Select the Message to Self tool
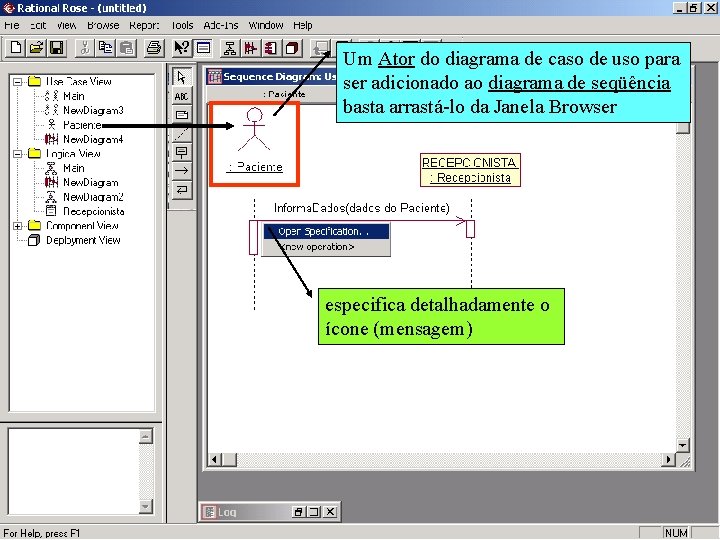720x540 pixels. [182, 190]
